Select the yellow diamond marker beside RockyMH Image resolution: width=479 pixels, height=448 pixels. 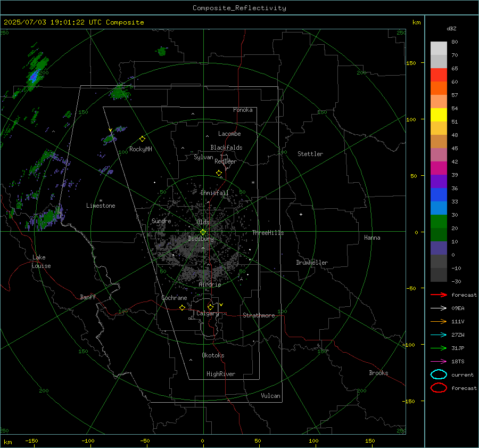coord(142,139)
